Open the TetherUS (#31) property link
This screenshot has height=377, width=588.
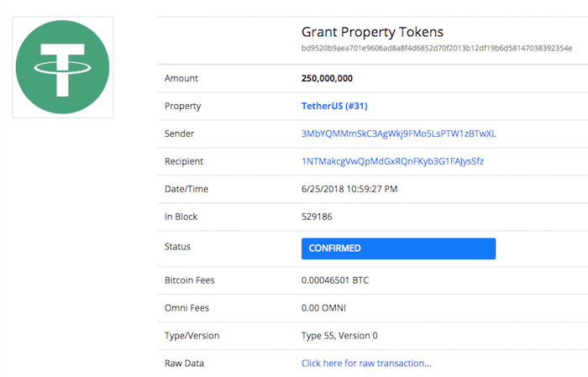(334, 106)
